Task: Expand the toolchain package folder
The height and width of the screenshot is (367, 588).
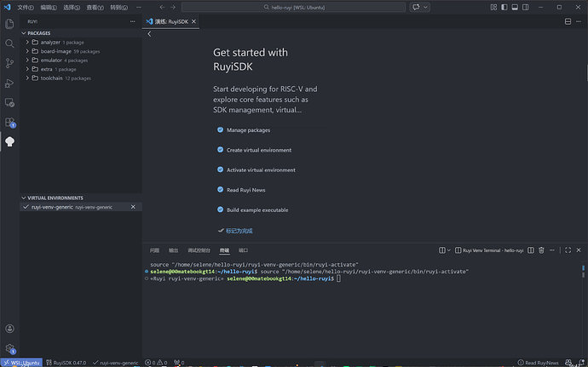Action: [x=51, y=78]
